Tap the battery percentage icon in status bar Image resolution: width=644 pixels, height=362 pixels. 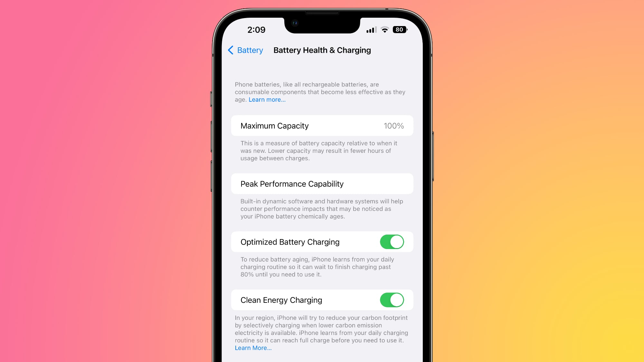399,30
